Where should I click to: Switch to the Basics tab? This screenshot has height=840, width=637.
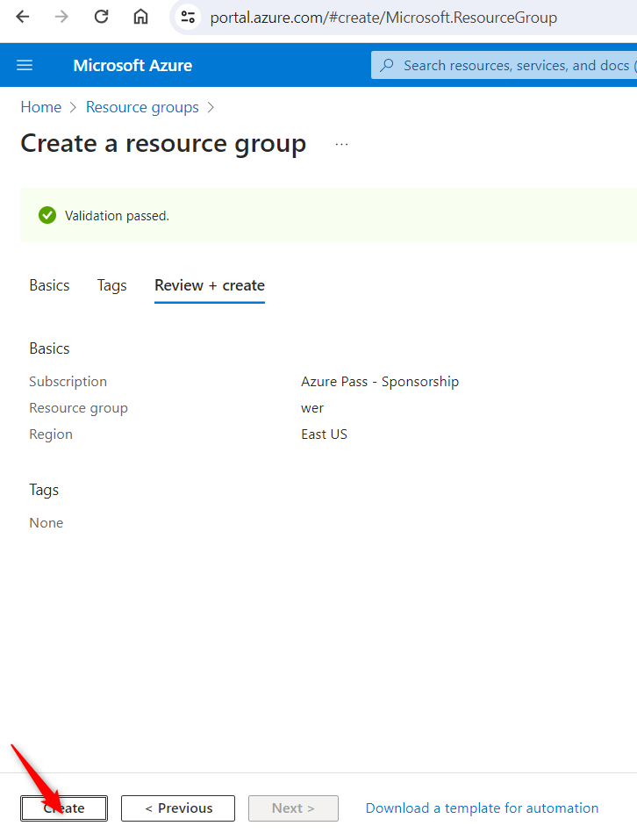point(49,285)
